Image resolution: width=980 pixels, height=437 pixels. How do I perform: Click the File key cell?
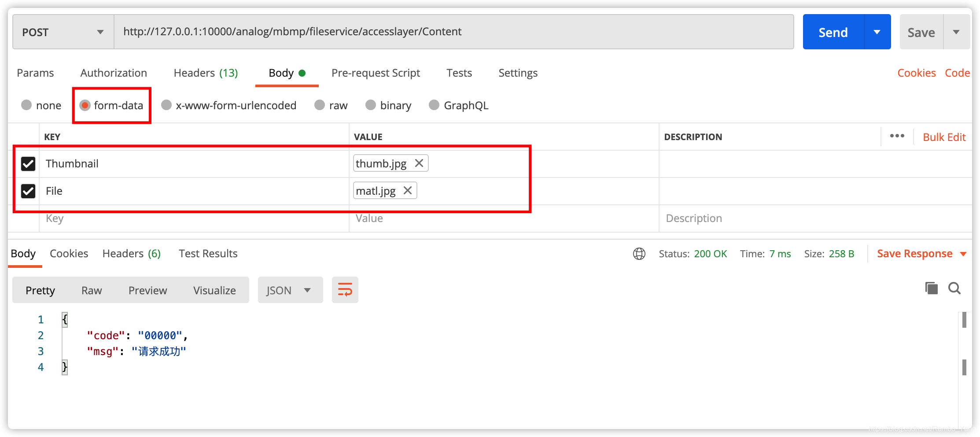point(194,191)
